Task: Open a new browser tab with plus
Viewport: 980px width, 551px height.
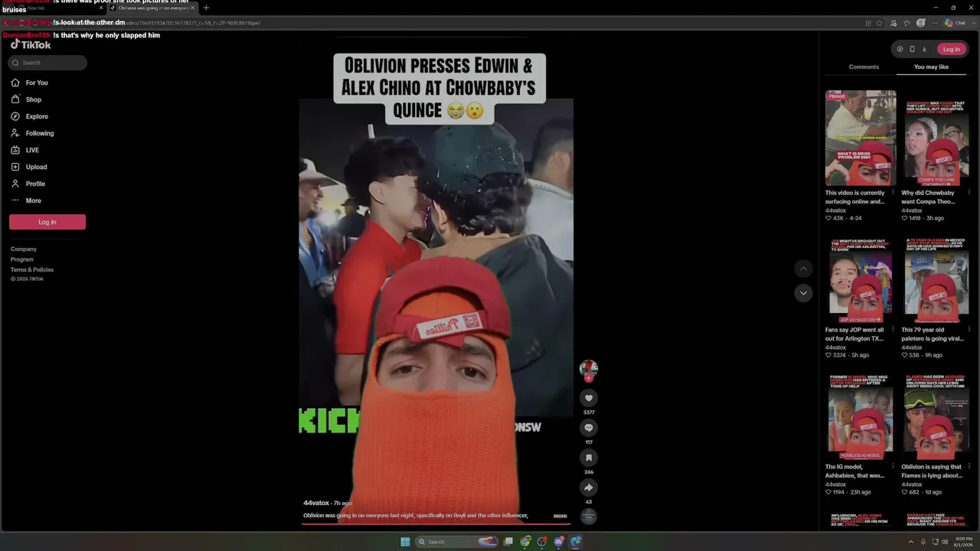Action: (206, 8)
